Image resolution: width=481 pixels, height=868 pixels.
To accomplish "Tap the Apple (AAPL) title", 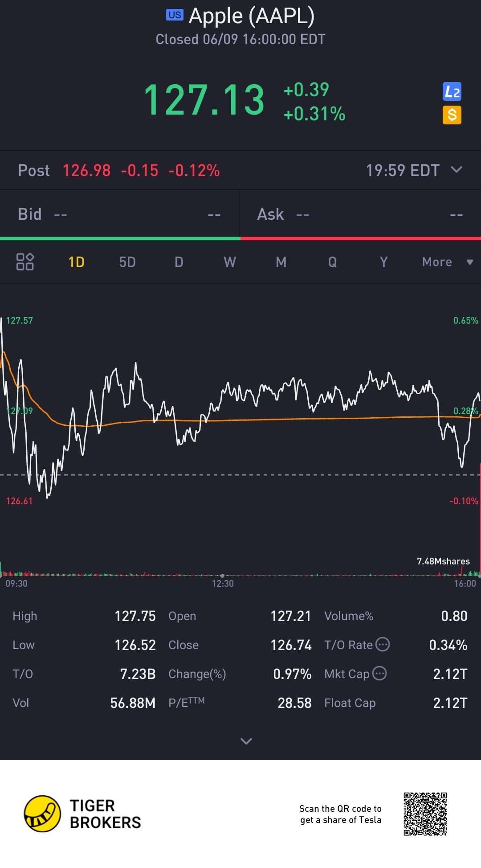I will tap(252, 16).
